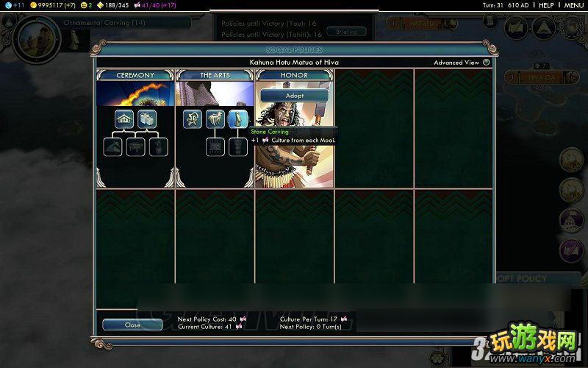Select the locked patterned cloth Arts policy
588x368 pixels.
tap(215, 146)
